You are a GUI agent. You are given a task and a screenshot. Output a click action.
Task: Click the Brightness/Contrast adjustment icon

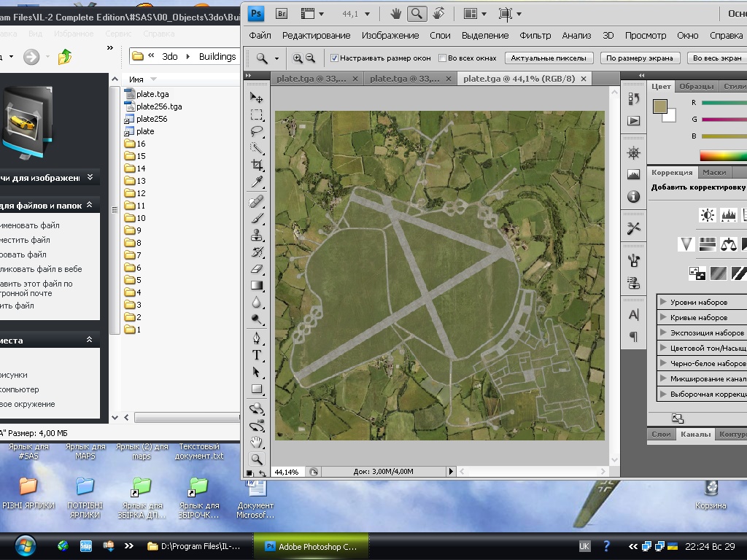[x=707, y=214]
